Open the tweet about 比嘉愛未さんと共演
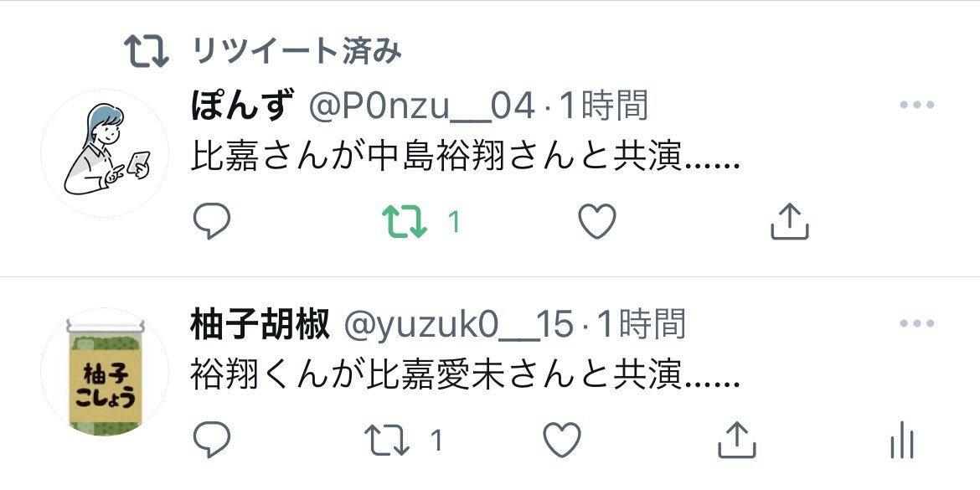Screen dimensions: 980x490 pos(466,376)
